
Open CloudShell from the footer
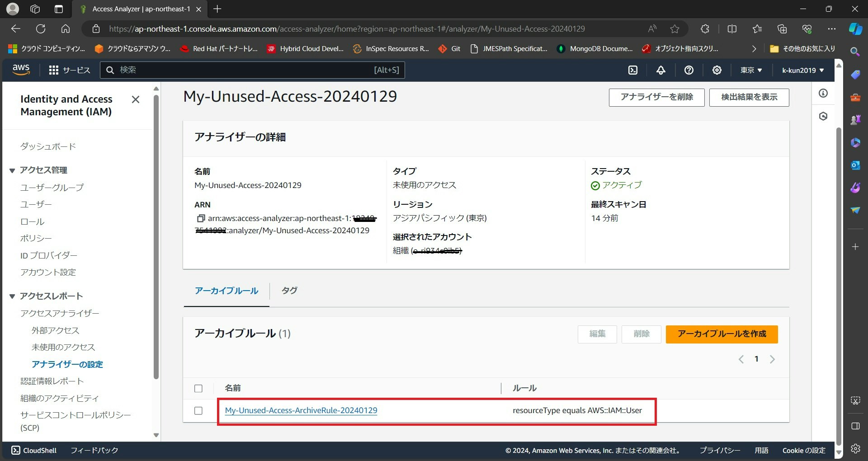pos(34,451)
